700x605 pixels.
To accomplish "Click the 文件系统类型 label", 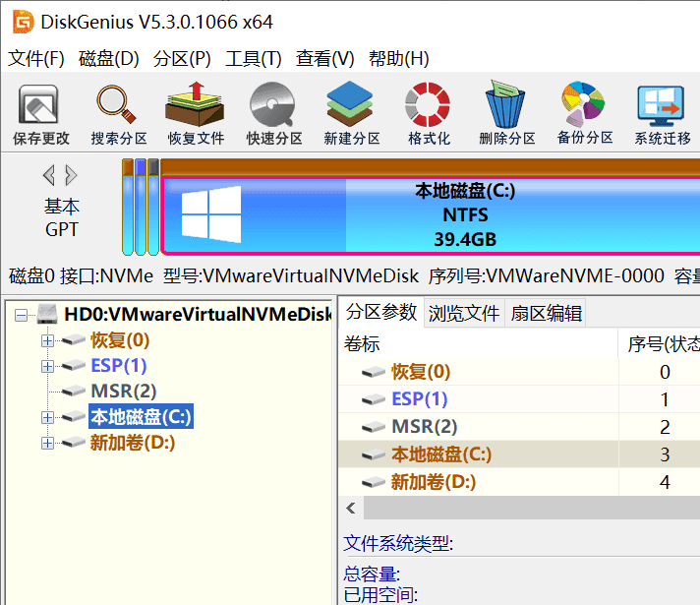I will [x=398, y=544].
